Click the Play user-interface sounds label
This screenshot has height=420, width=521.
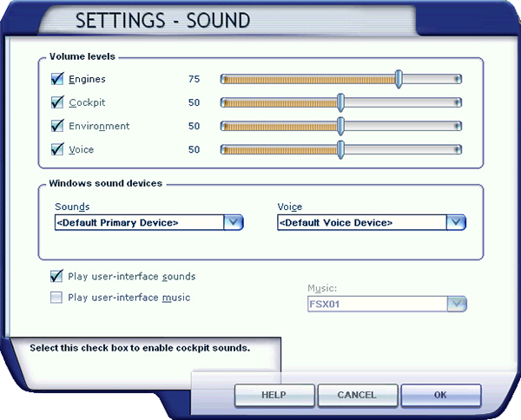click(x=132, y=276)
